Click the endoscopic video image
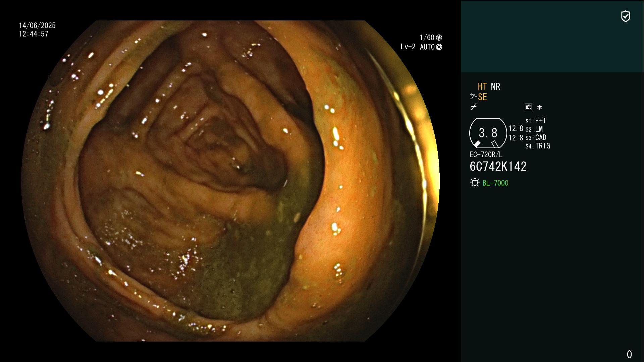 [230, 181]
